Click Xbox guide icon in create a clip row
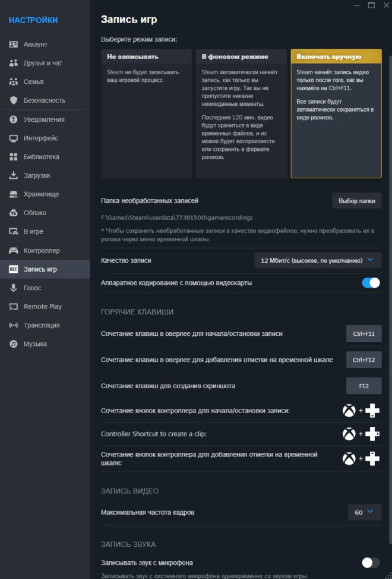Viewport: 392px width, 579px height. tap(349, 434)
